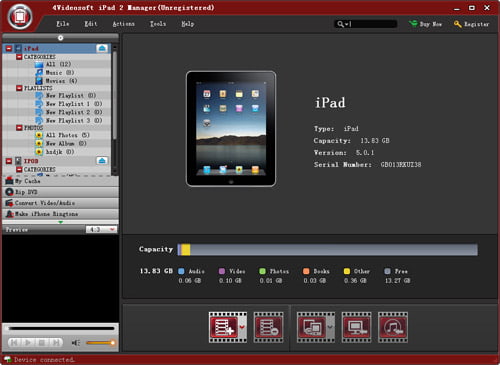Eject the IPOD device

point(102,161)
